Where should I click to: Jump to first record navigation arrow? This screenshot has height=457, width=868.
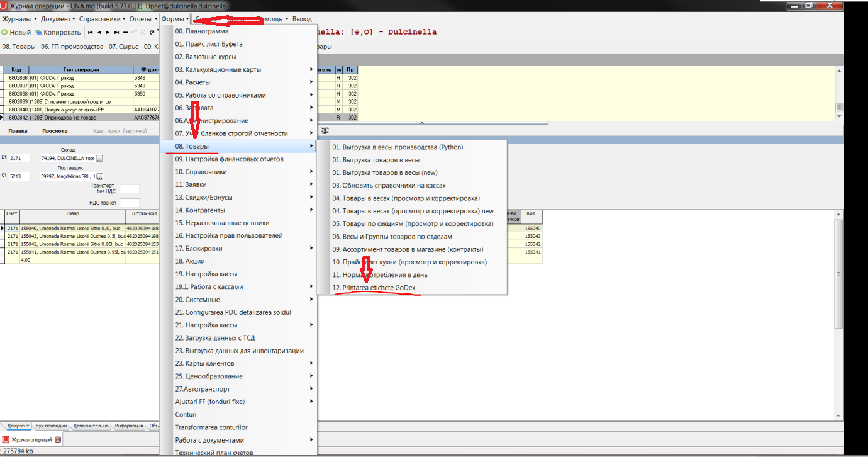[x=91, y=32]
